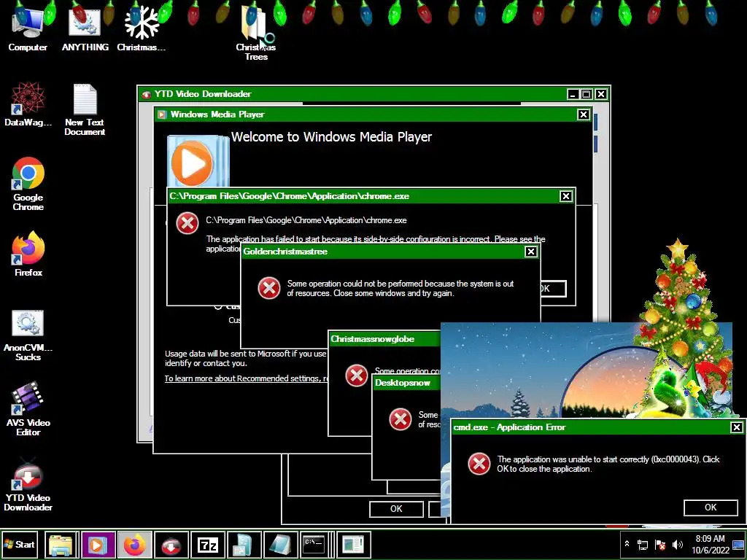
Task: Show hidden system tray icons
Action: [x=627, y=544]
